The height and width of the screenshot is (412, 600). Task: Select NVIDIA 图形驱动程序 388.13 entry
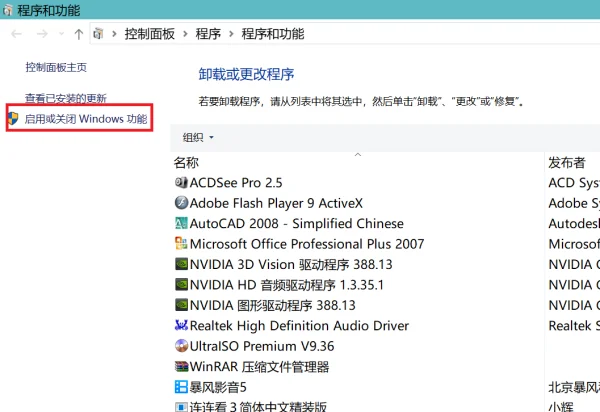coord(273,305)
